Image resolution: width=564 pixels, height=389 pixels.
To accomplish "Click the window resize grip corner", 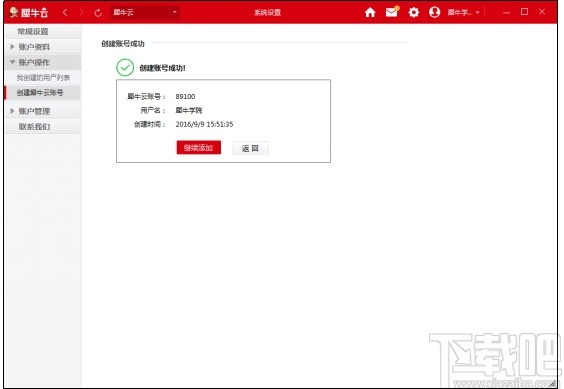I will (x=554, y=384).
